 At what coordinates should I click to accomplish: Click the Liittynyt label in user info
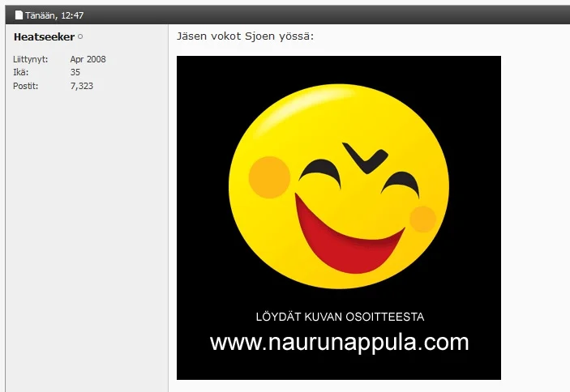(x=31, y=59)
